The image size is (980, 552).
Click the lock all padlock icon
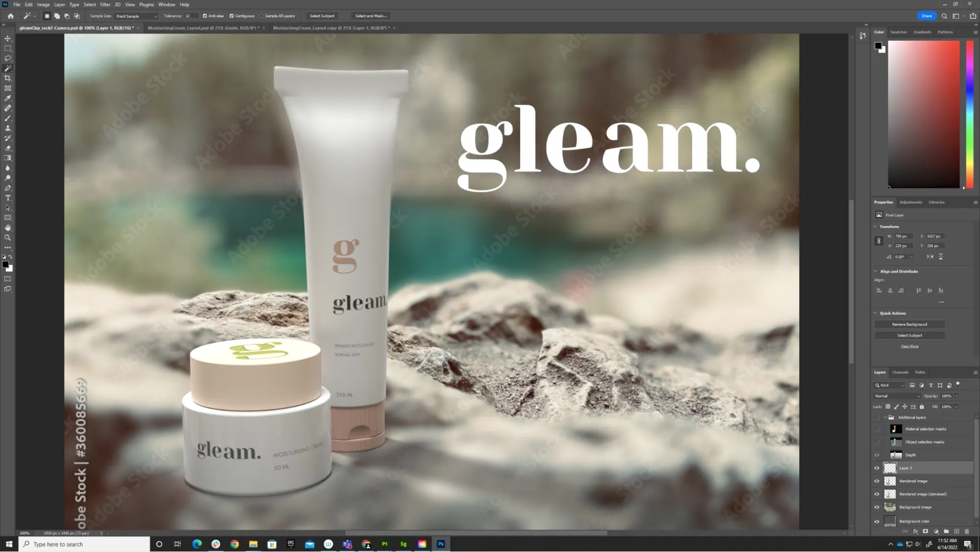click(922, 407)
